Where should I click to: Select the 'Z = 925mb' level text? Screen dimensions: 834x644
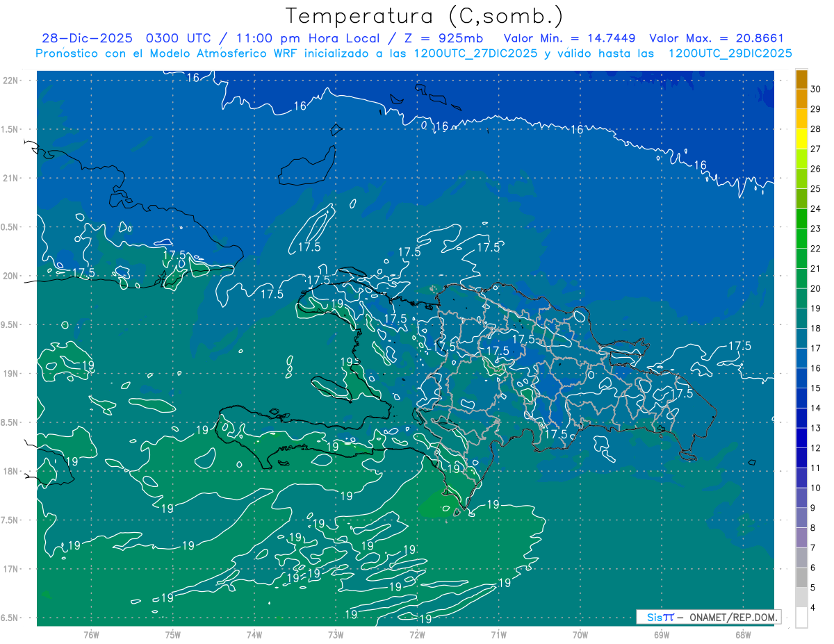pos(443,38)
